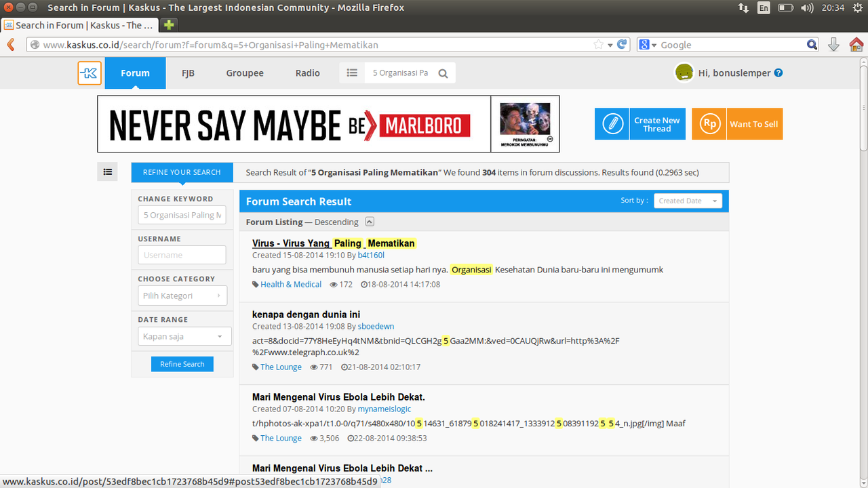
Task: Click the Kaskus logo icon
Action: click(90, 73)
